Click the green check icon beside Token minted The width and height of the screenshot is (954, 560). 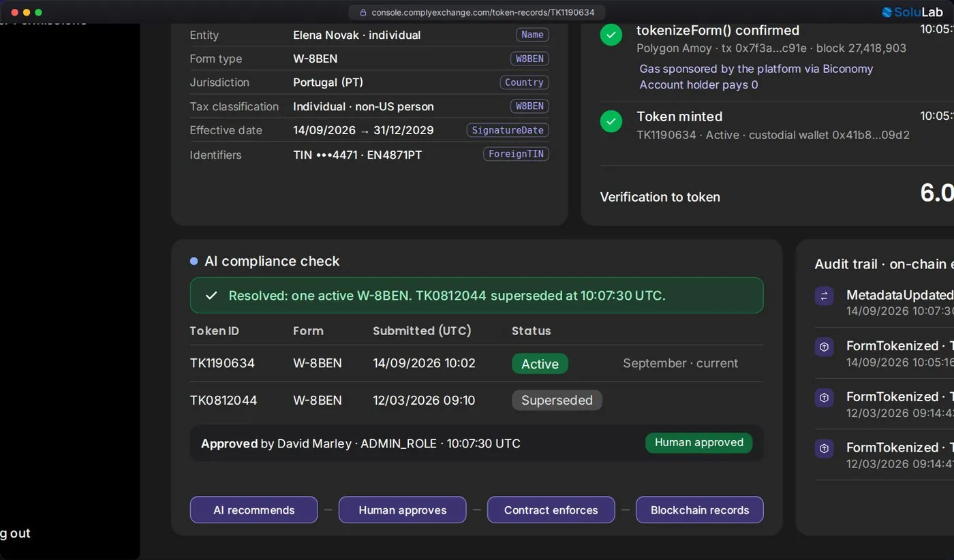click(611, 121)
